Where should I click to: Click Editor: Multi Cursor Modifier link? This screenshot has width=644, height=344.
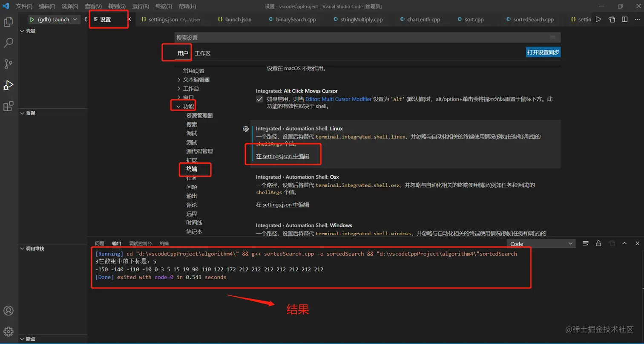click(x=339, y=99)
